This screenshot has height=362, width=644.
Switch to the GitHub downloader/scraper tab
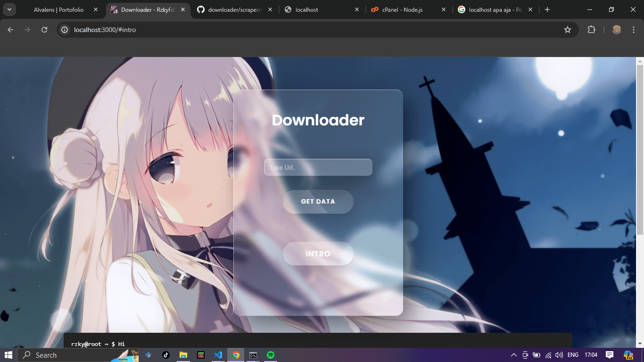235,9
